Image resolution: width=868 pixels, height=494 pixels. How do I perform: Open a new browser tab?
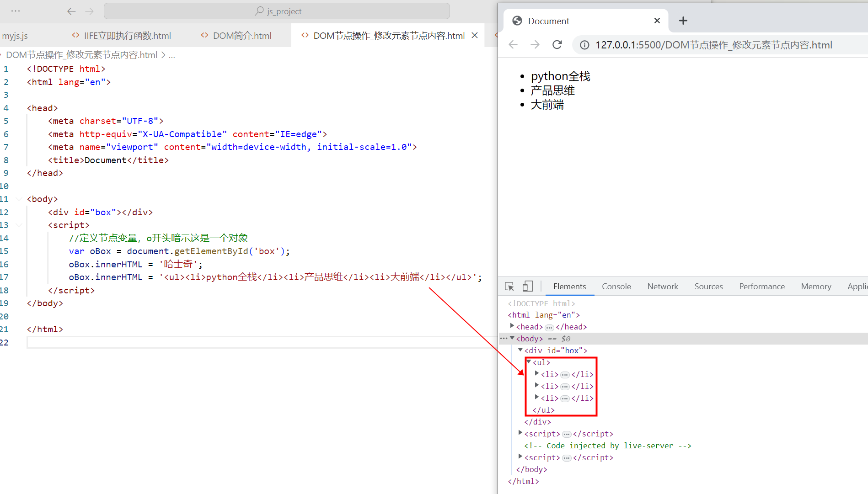(683, 21)
